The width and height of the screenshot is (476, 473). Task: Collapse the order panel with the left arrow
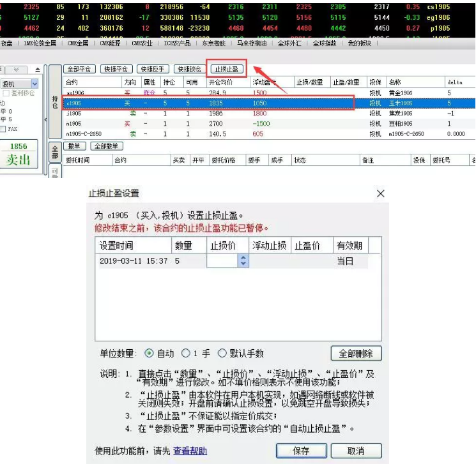45,119
